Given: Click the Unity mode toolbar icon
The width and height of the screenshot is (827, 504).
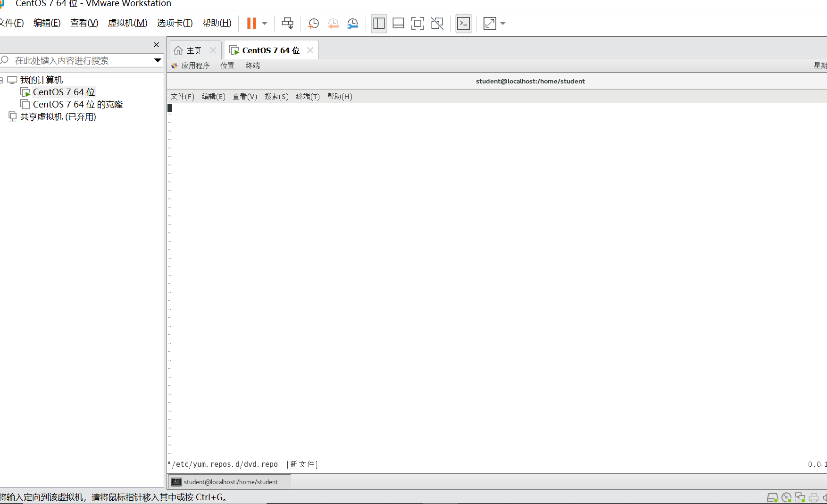Looking at the screenshot, I should tap(437, 24).
